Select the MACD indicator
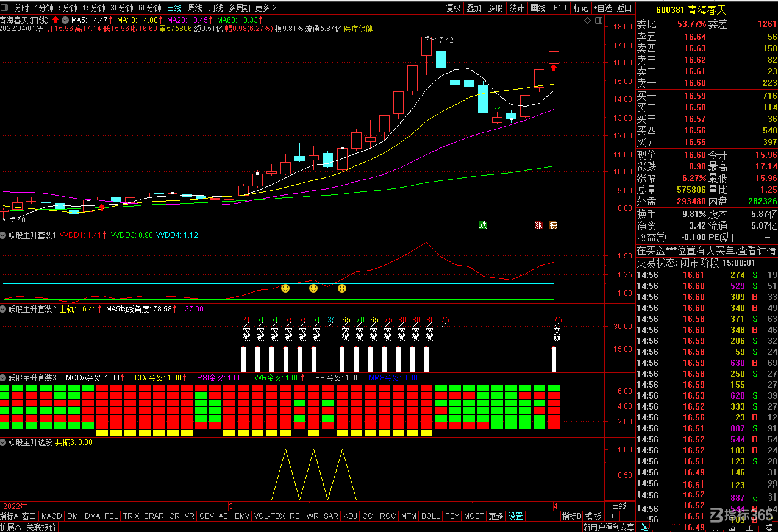 pyautogui.click(x=52, y=516)
